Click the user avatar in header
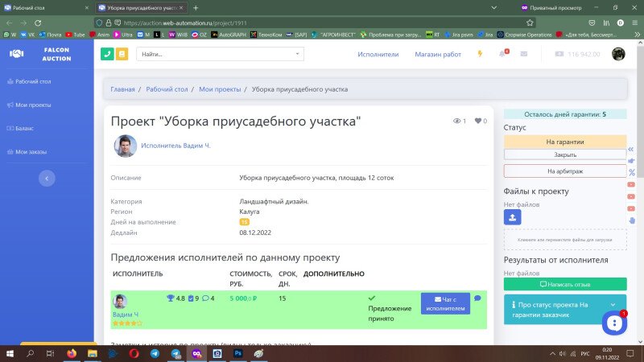This screenshot has height=362, width=644. [x=618, y=54]
